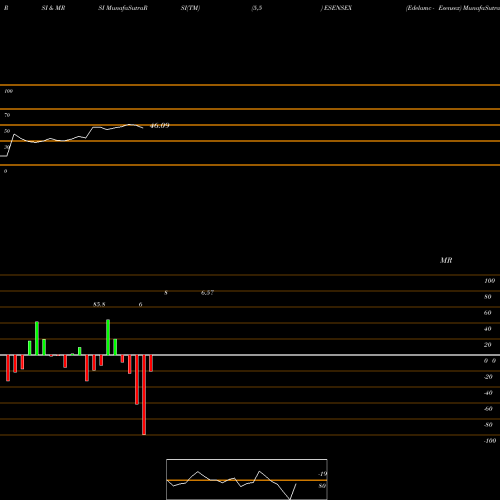Screen dimensions: 500x500
Task: Click the white zero baseline of MR chart
Action: tap(250, 355)
